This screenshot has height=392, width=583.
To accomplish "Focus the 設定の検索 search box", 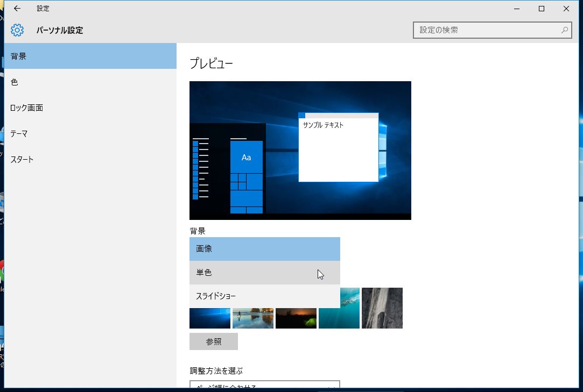I will 492,30.
